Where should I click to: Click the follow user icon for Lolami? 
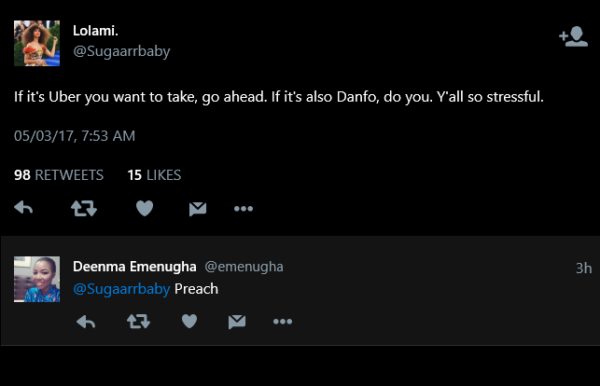tap(573, 37)
